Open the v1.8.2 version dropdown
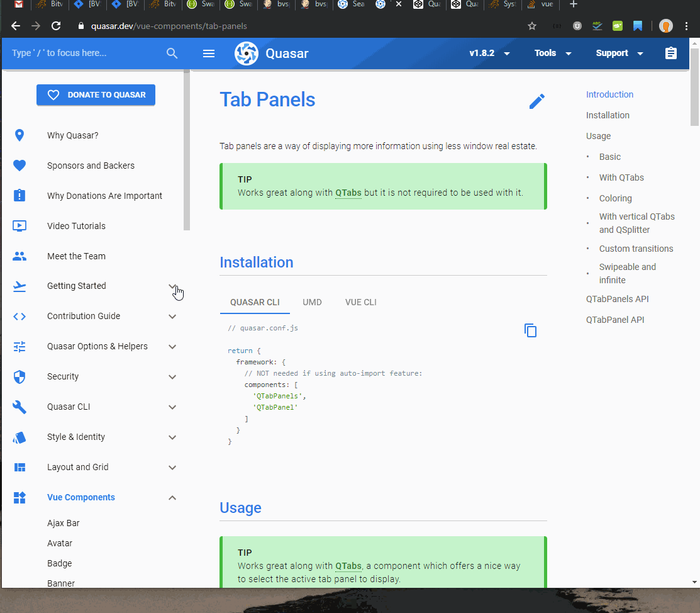 489,53
